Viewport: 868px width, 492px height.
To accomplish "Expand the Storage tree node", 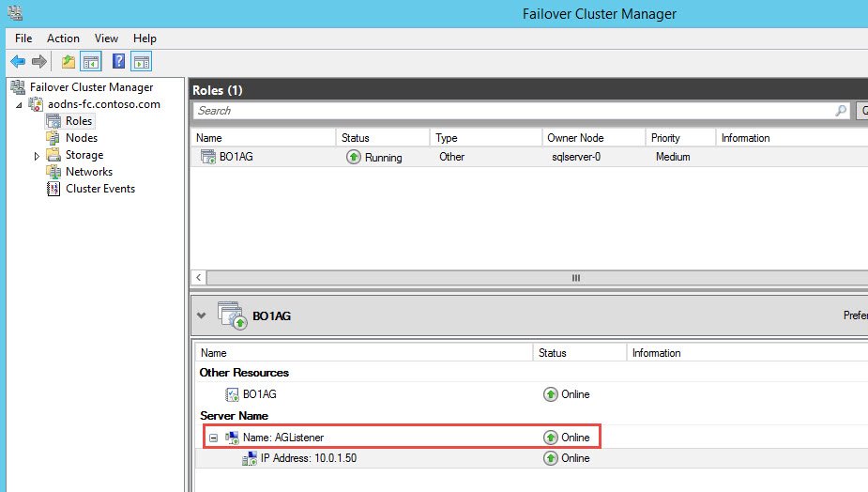I will (x=37, y=156).
